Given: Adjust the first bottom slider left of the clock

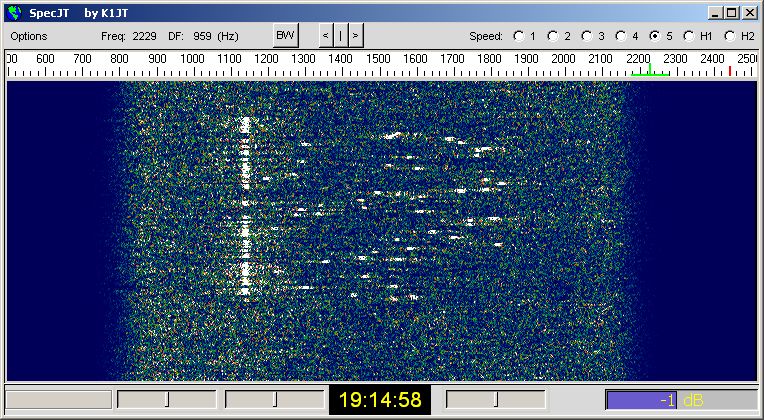Looking at the screenshot, I should tap(167, 400).
